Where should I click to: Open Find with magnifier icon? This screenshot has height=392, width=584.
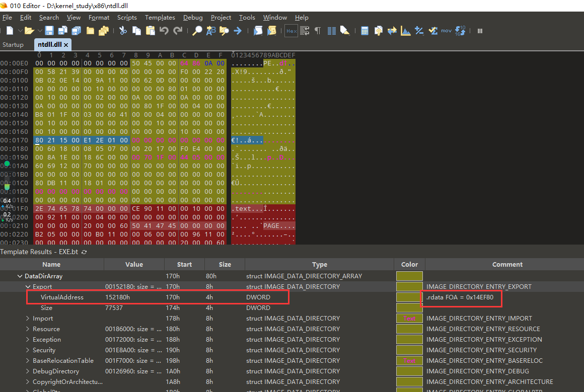tap(197, 31)
